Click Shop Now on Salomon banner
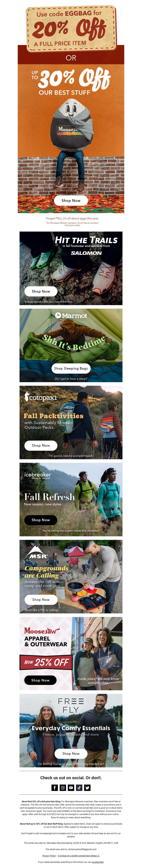The width and height of the screenshot is (142, 868). coord(41,291)
